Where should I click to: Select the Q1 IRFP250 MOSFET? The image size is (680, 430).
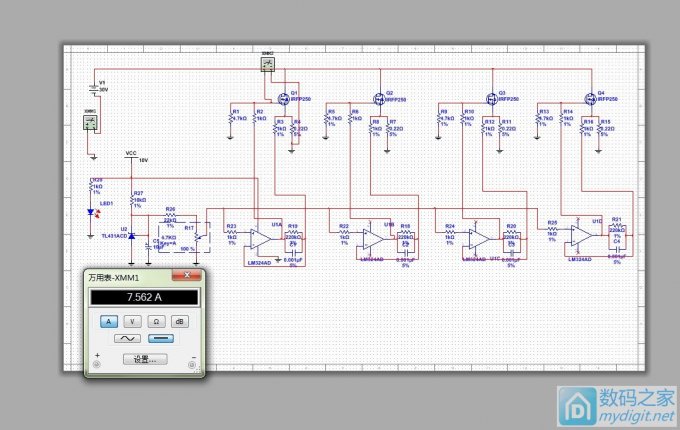[x=283, y=98]
